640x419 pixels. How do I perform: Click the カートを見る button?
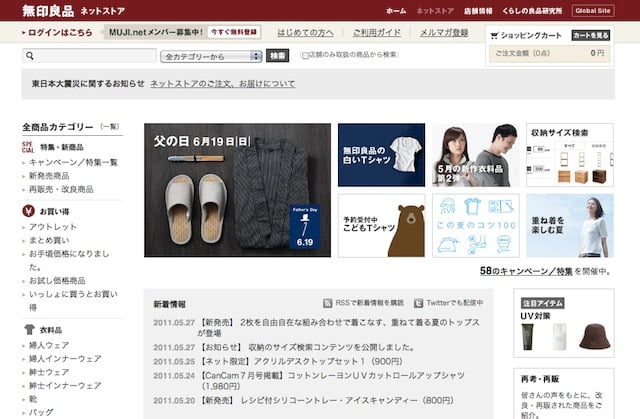click(591, 35)
